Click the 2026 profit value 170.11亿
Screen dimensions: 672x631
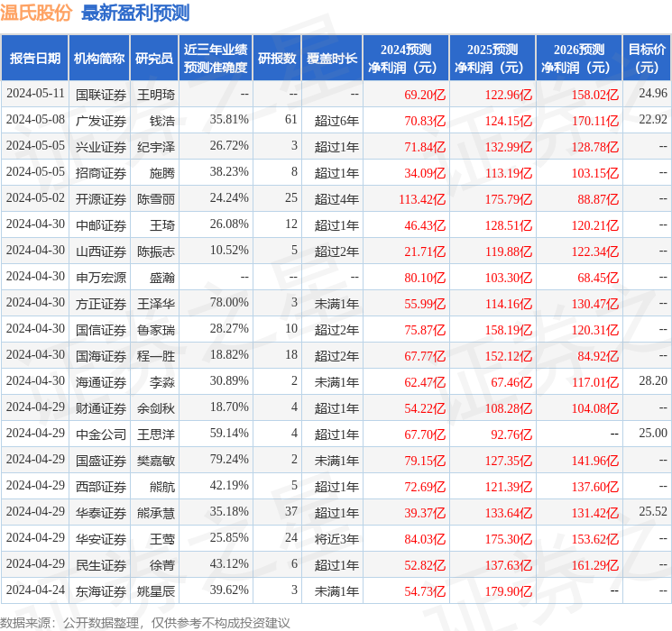tap(595, 121)
